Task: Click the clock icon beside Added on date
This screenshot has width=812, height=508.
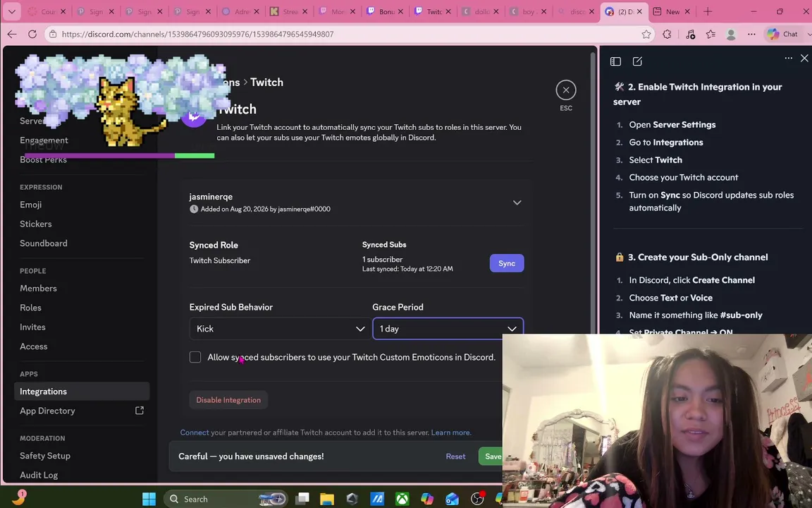Action: pyautogui.click(x=194, y=209)
